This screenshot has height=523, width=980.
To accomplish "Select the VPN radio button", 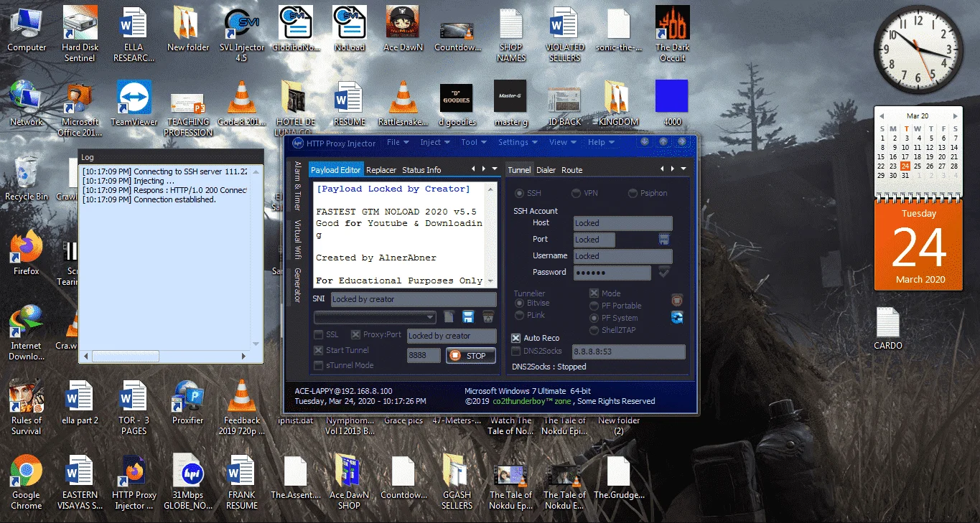I will [576, 193].
